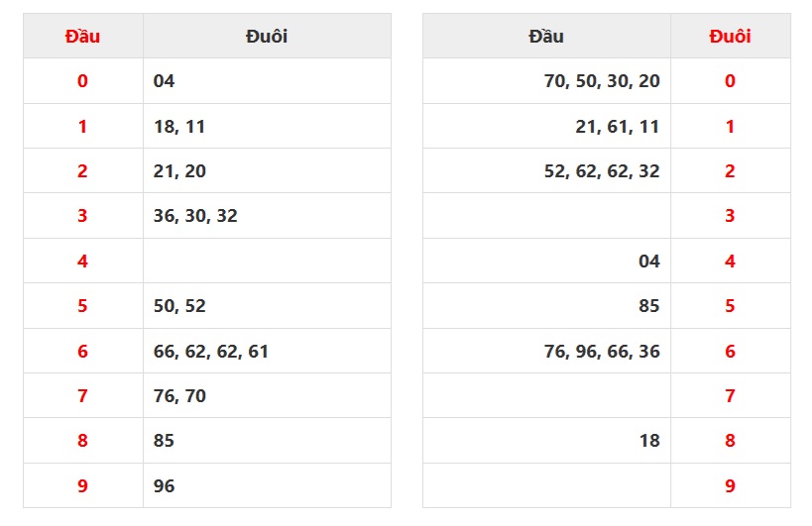The width and height of the screenshot is (812, 526).
Task: Click the red Đầu header in left table
Action: [x=82, y=37]
